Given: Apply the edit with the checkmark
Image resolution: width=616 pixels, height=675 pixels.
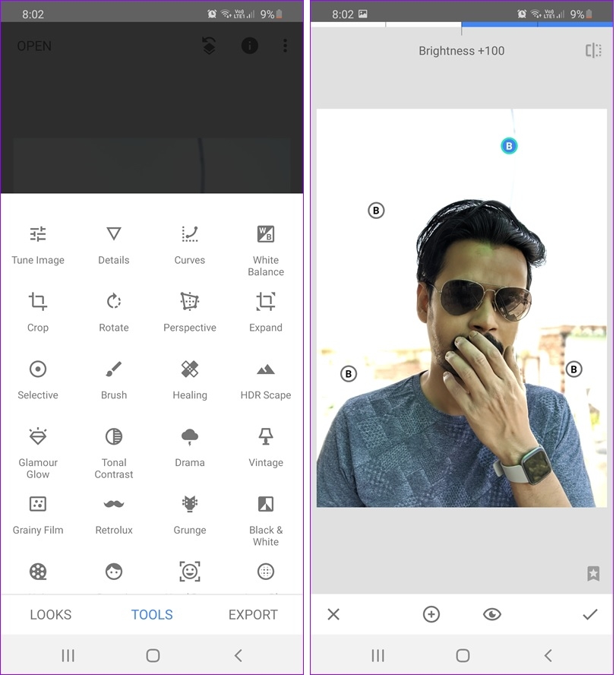Looking at the screenshot, I should (x=590, y=614).
